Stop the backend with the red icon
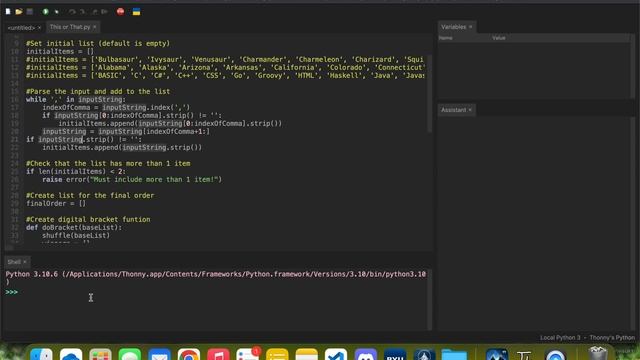The height and width of the screenshot is (360, 640). point(120,11)
